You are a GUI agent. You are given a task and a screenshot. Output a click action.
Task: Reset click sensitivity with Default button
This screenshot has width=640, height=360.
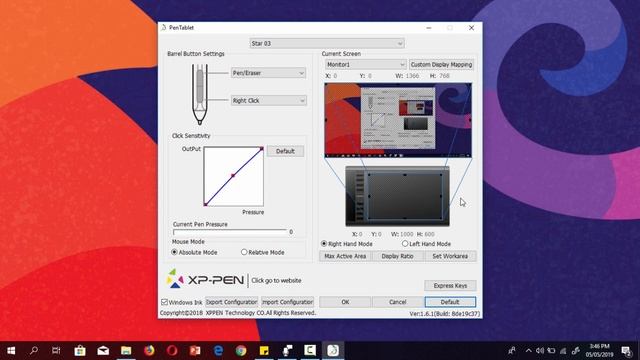[x=285, y=151]
